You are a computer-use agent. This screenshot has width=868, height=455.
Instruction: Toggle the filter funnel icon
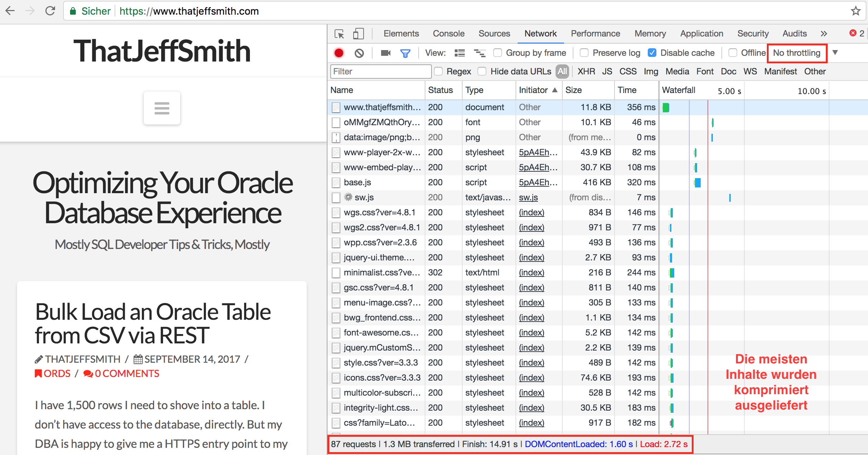405,53
